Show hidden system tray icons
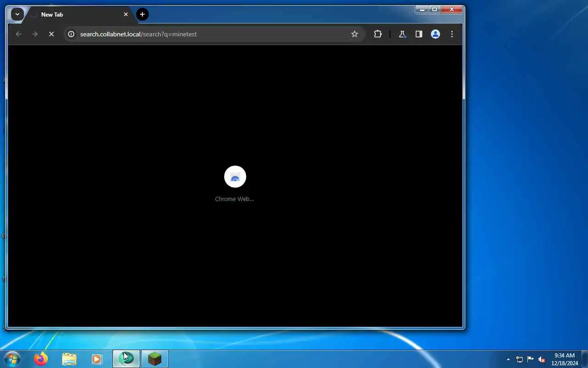Viewport: 588px width, 368px height. 508,359
